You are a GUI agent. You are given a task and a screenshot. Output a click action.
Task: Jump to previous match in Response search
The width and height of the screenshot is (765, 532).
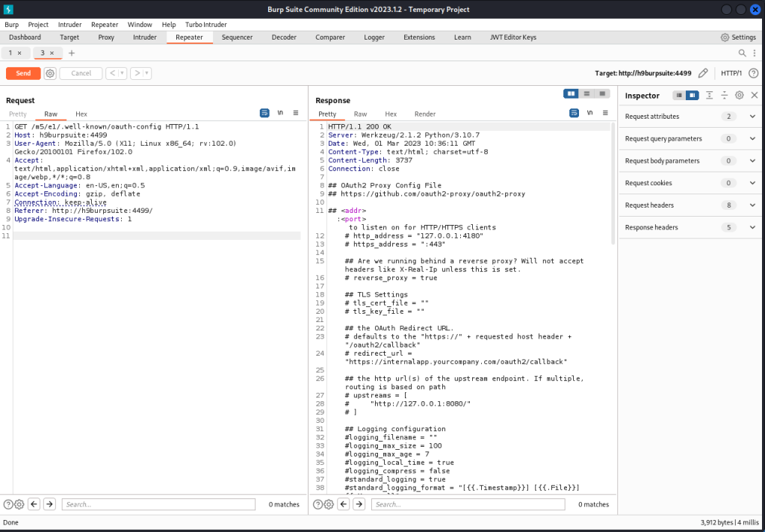(x=344, y=504)
